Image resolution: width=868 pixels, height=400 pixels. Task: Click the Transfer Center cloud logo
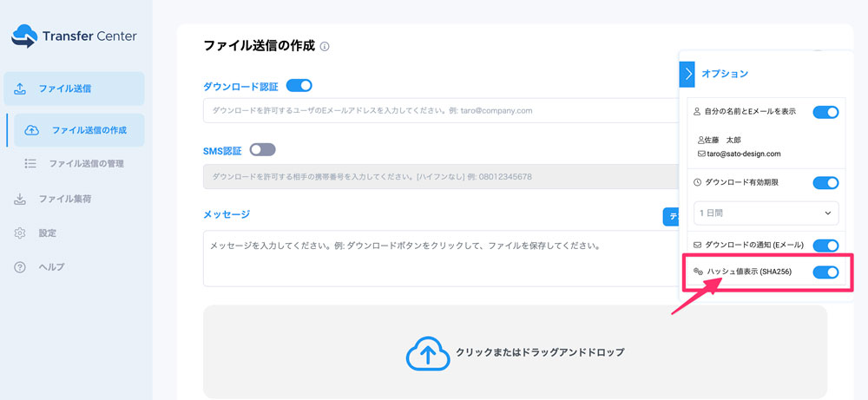(x=24, y=36)
